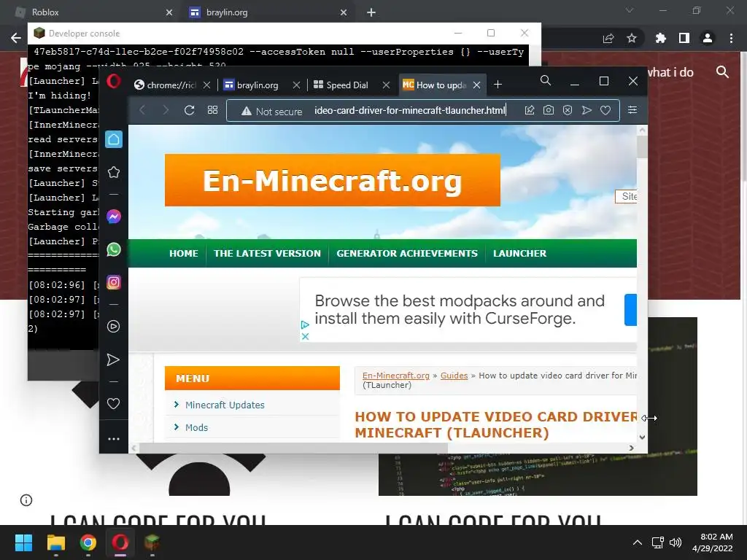
Task: Open THE LATEST VERSION nav item
Action: click(x=267, y=253)
